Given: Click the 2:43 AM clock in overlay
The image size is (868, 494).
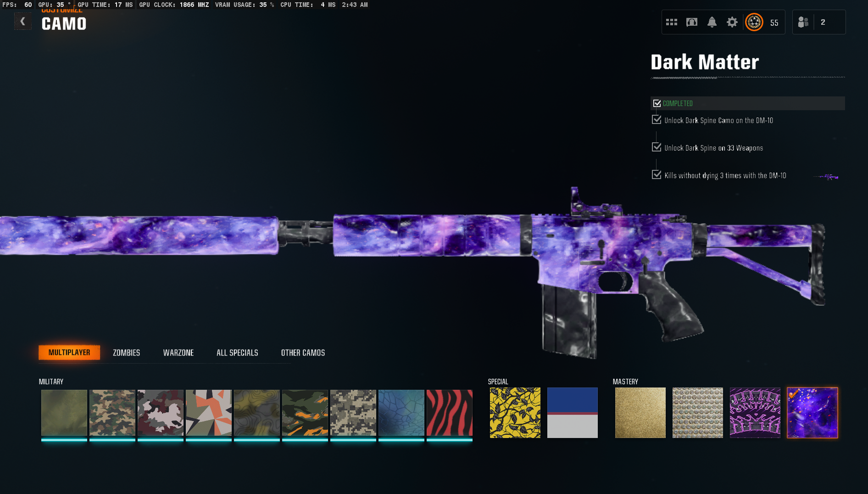Looking at the screenshot, I should (x=355, y=5).
